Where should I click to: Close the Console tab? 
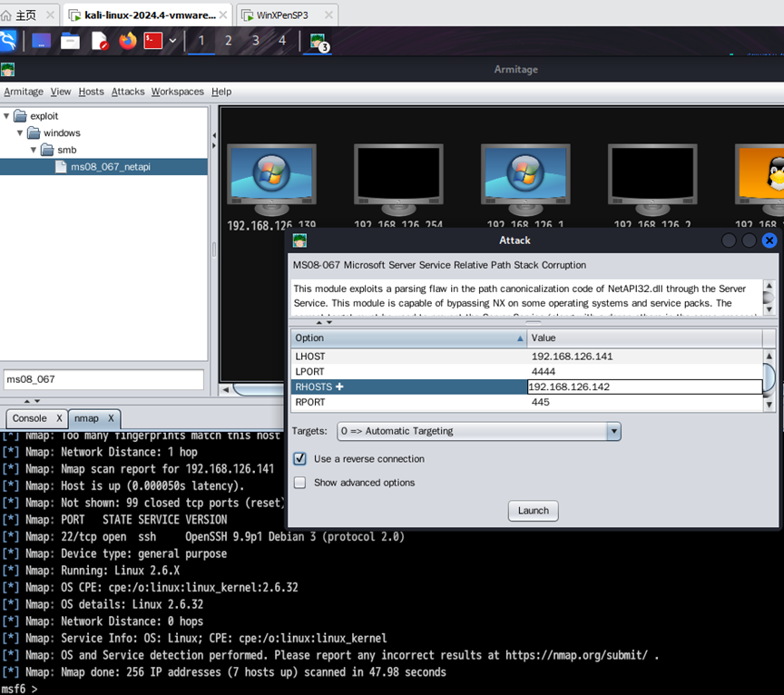pyautogui.click(x=59, y=418)
